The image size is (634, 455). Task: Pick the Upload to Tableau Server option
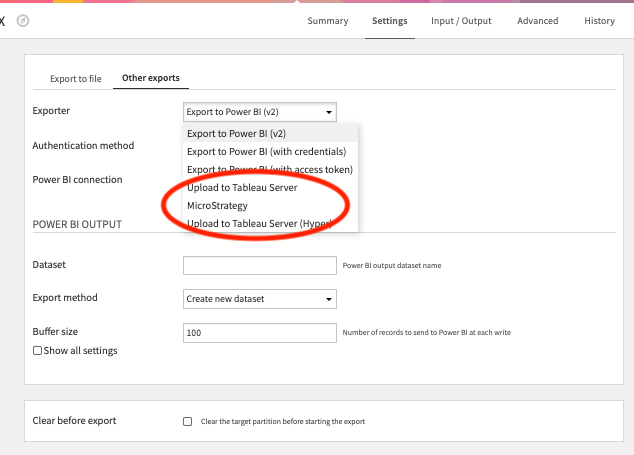(x=270, y=187)
